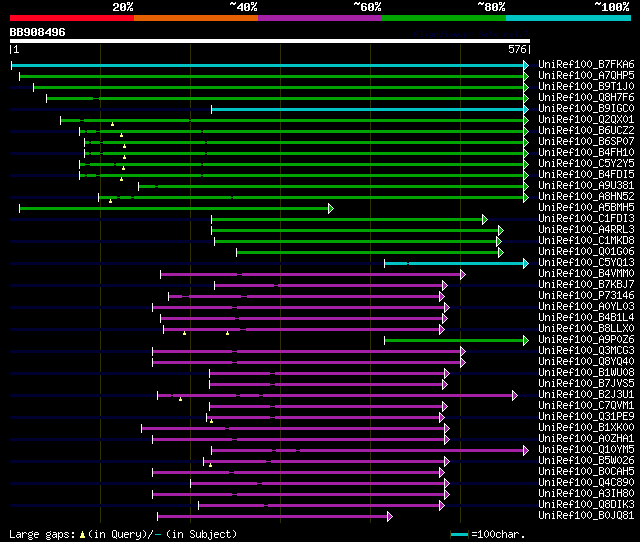Image resolution: width=640 pixels, height=542 pixels.
Task: Click the UniRef100_B1WU08 label
Action: coord(586,373)
